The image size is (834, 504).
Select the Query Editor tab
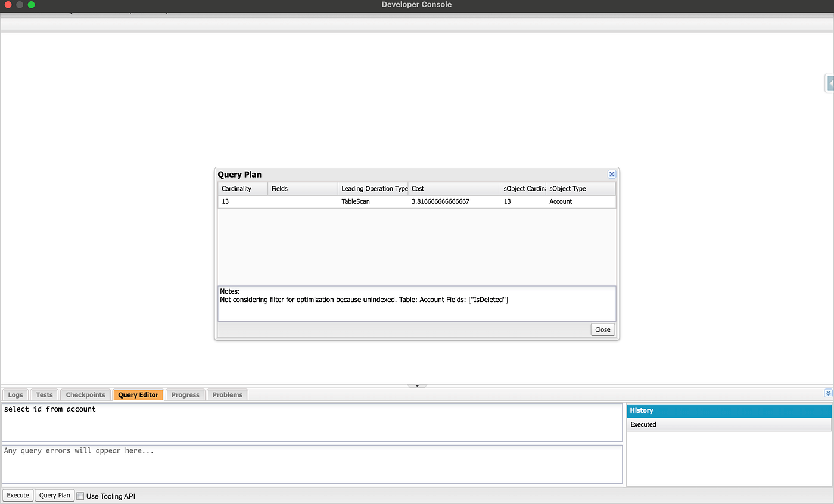pyautogui.click(x=138, y=394)
